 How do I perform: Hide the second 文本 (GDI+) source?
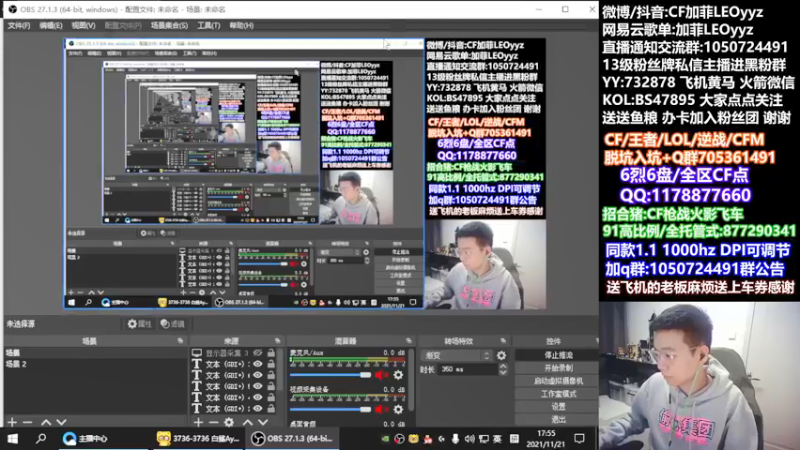[x=258, y=376]
